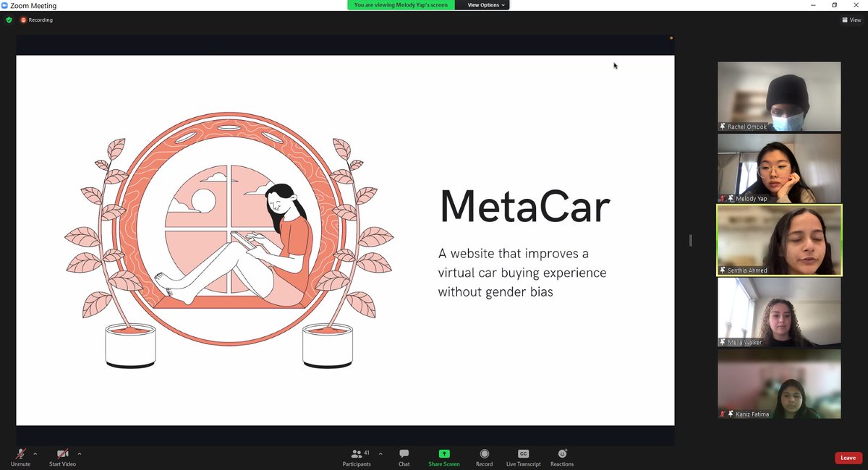Open the View layout menu
The height and width of the screenshot is (470, 868).
851,20
